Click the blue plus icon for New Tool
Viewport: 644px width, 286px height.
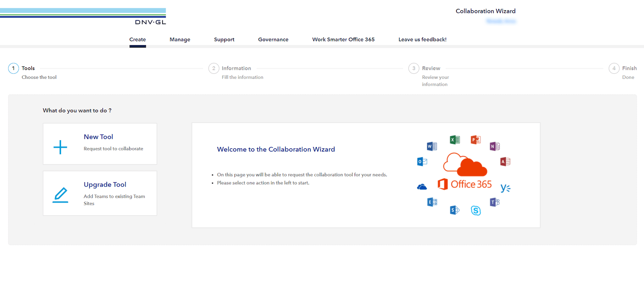pos(60,147)
